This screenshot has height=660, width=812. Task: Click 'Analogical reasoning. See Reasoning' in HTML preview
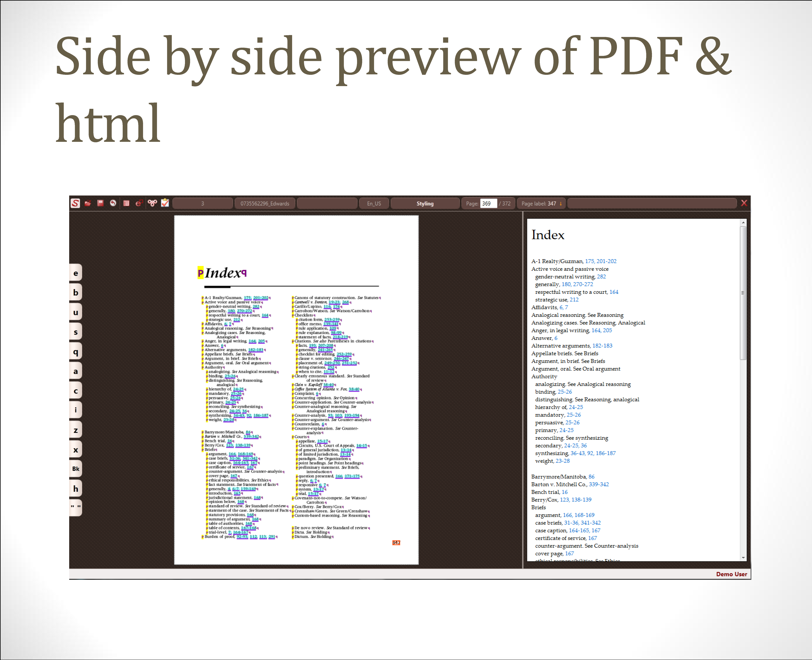[x=577, y=315]
